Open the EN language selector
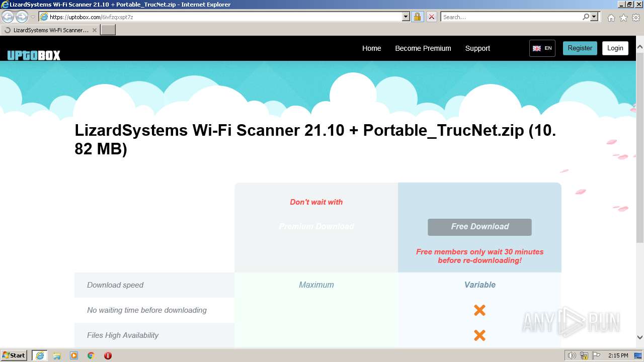Screen dimensions: 644x362 542,48
